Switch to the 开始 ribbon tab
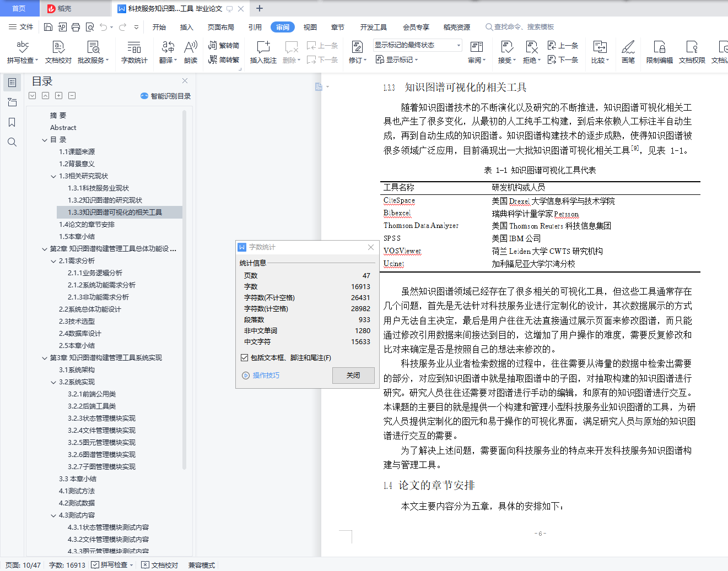The image size is (728, 571). point(159,27)
